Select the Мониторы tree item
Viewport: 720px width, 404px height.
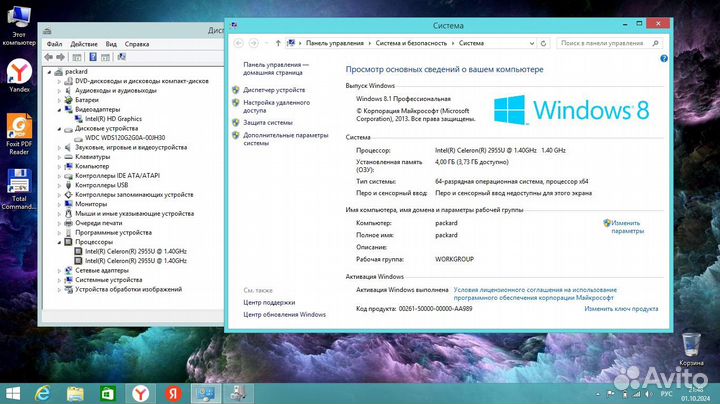click(x=91, y=204)
